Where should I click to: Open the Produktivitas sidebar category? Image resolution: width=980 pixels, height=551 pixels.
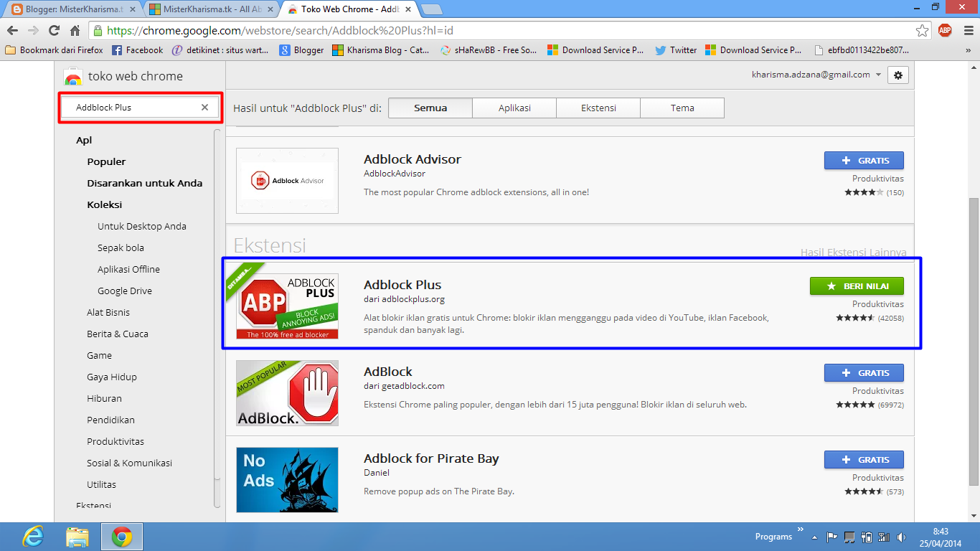[x=116, y=441]
